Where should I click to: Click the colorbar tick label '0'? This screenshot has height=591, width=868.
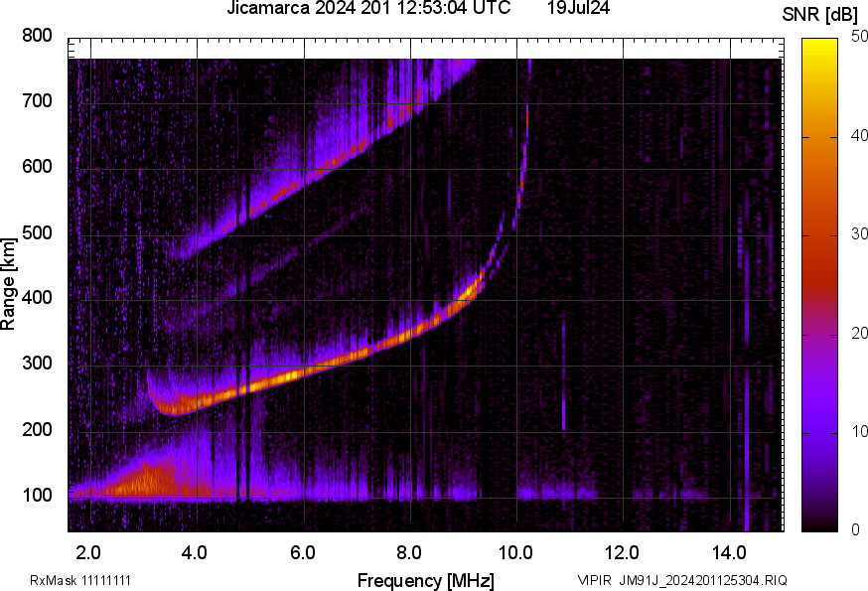856,530
